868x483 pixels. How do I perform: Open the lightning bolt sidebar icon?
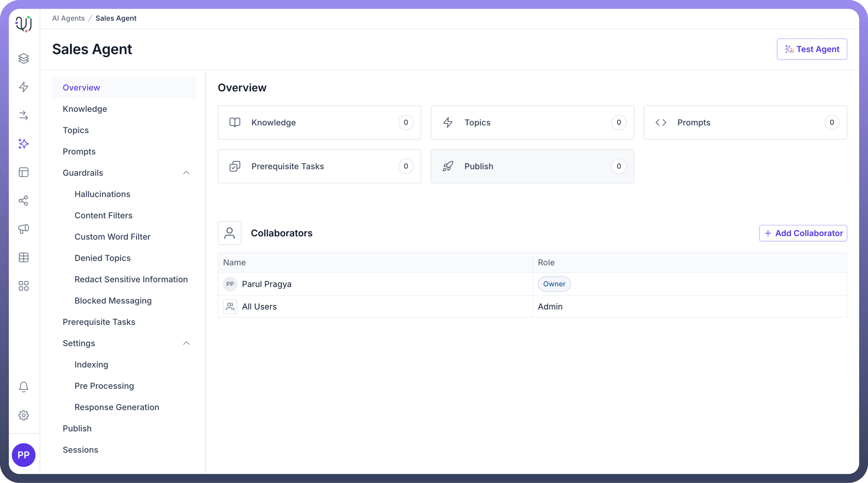click(24, 87)
